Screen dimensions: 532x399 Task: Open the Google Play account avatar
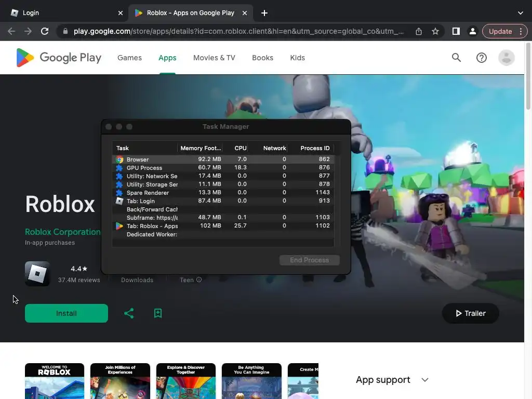pyautogui.click(x=507, y=58)
